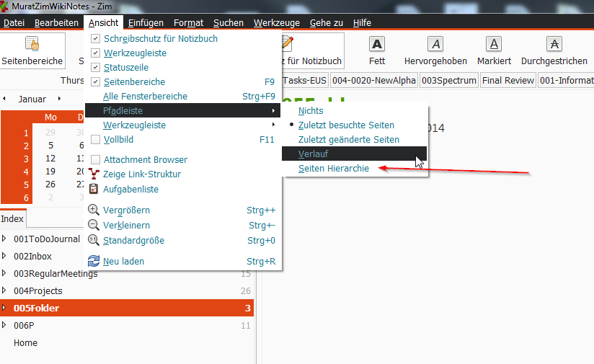Reset to Standardgröße zoom
Screen dimensions: 594x364
[133, 240]
